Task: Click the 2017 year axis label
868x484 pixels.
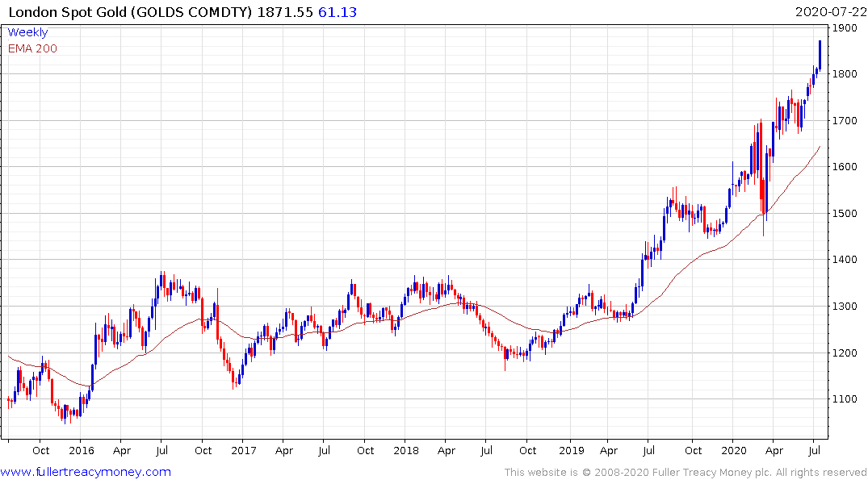Action: tap(244, 450)
